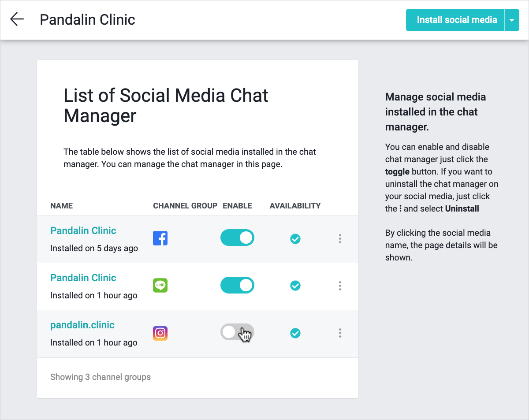Click the AVAILABILITY column header
The width and height of the screenshot is (529, 420).
tap(295, 205)
